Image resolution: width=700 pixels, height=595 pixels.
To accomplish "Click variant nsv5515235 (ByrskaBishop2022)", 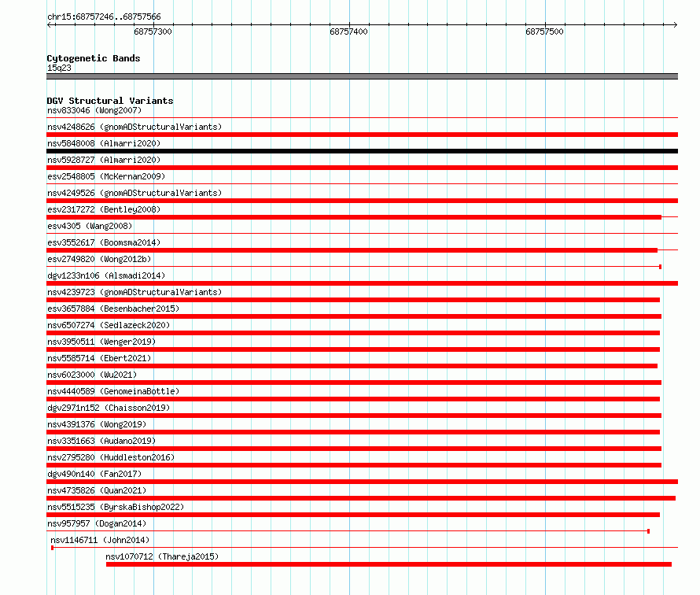I will coord(116,507).
